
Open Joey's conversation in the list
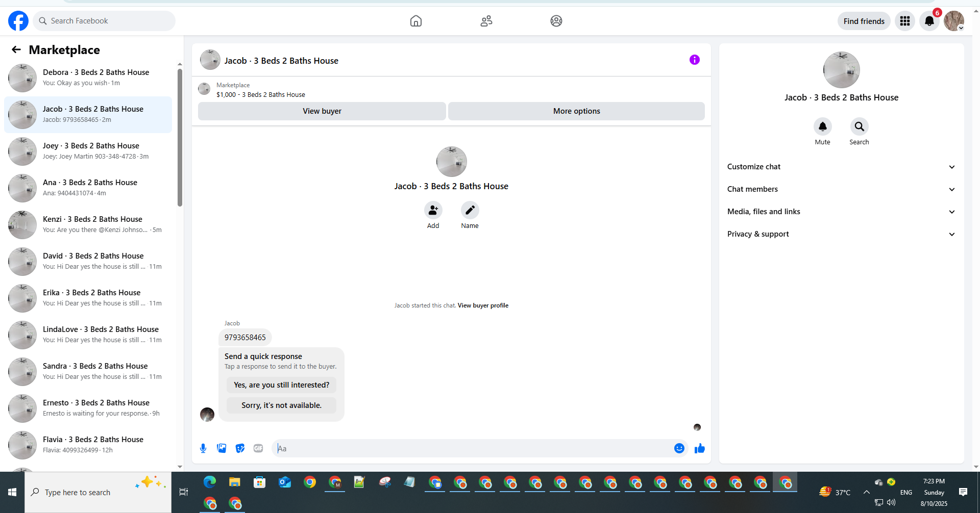[x=88, y=151]
